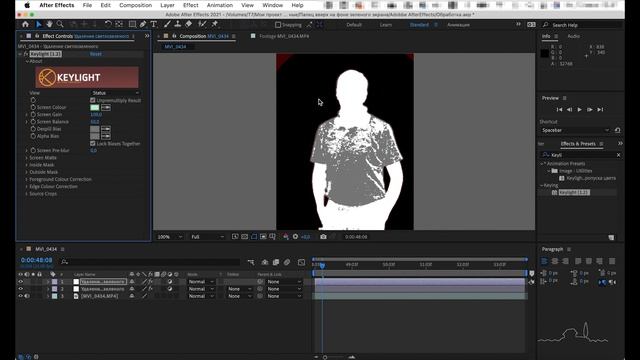This screenshot has width=640, height=360.
Task: Select the Rotation tool
Action: [x=108, y=24]
